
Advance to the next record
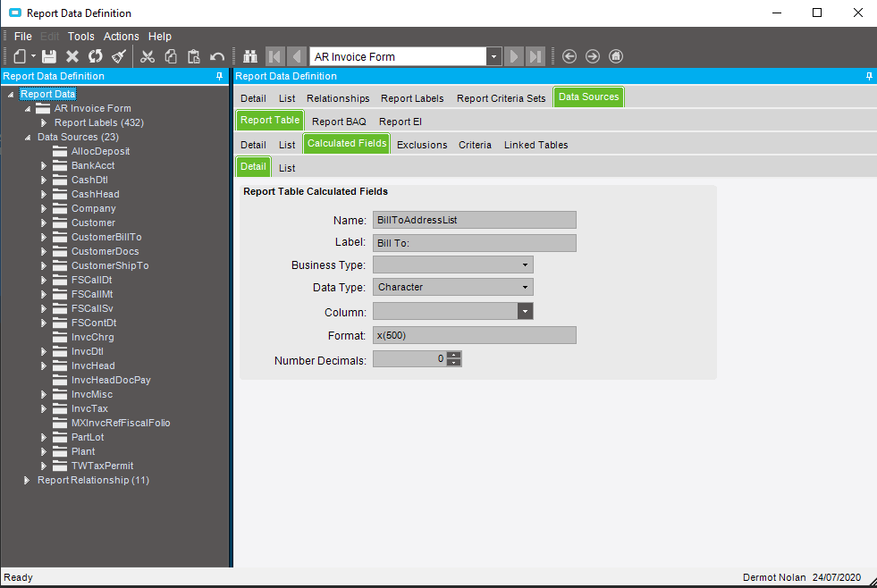click(x=514, y=55)
